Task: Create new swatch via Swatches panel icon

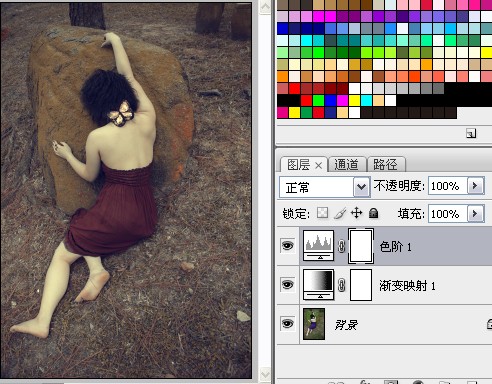Action: tap(471, 133)
